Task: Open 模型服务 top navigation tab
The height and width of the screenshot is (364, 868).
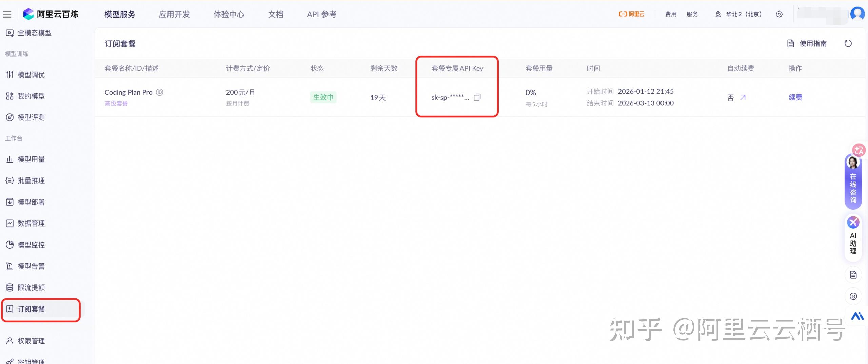Action: click(x=120, y=14)
